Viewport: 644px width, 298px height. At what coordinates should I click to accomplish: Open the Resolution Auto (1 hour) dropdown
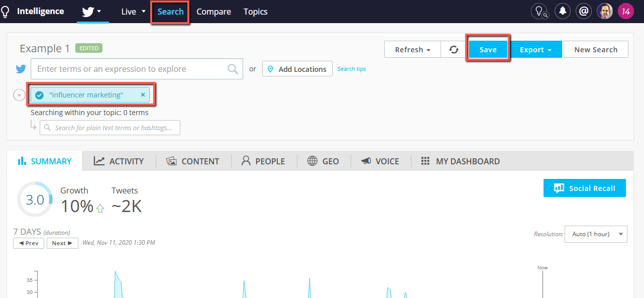pos(596,234)
